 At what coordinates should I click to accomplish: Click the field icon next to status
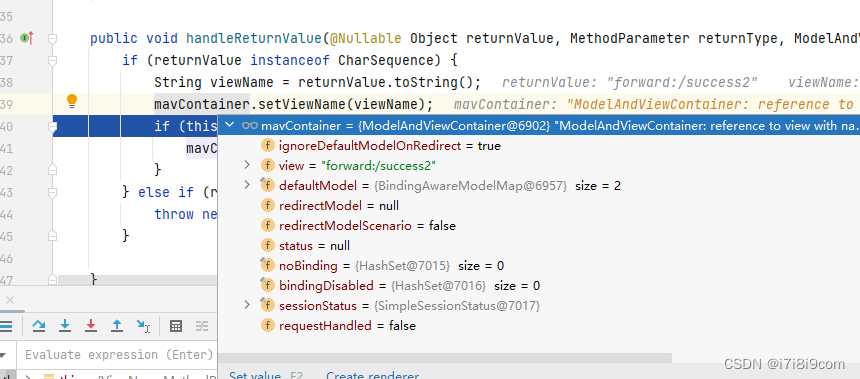[267, 246]
